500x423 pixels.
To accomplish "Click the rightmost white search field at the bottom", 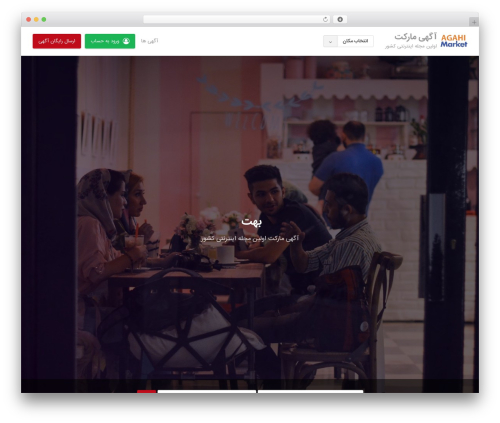I will pos(310,391).
